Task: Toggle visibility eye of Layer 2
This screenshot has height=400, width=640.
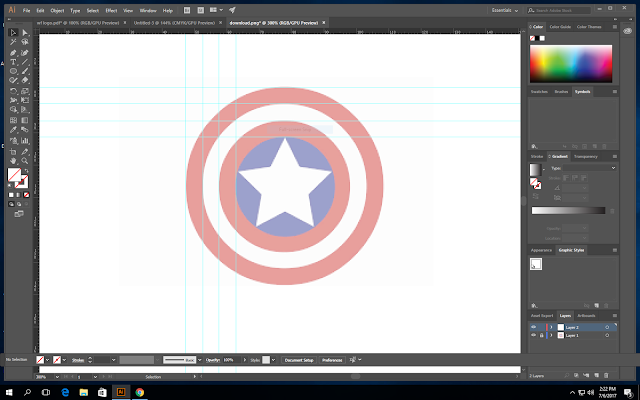Action: click(533, 327)
